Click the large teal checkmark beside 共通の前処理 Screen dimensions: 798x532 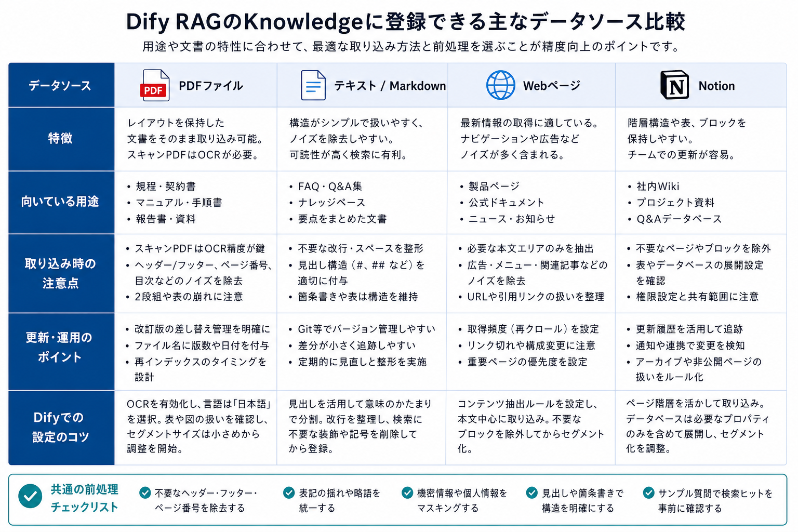[31, 496]
